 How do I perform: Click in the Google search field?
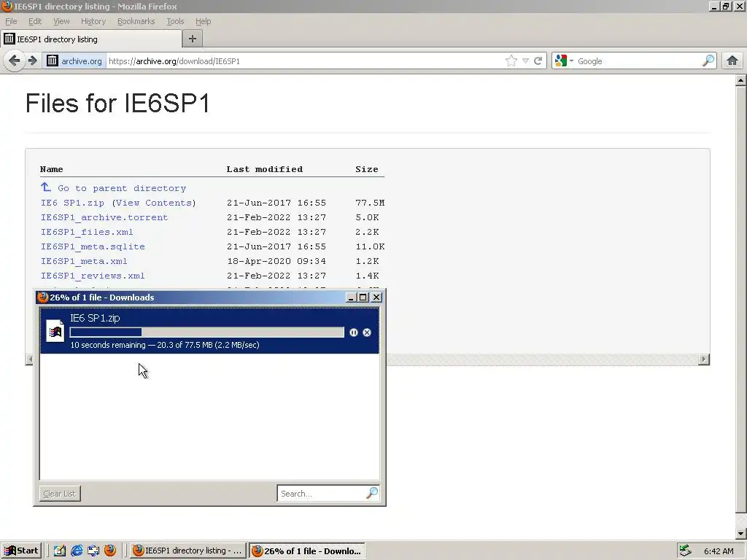tap(638, 61)
